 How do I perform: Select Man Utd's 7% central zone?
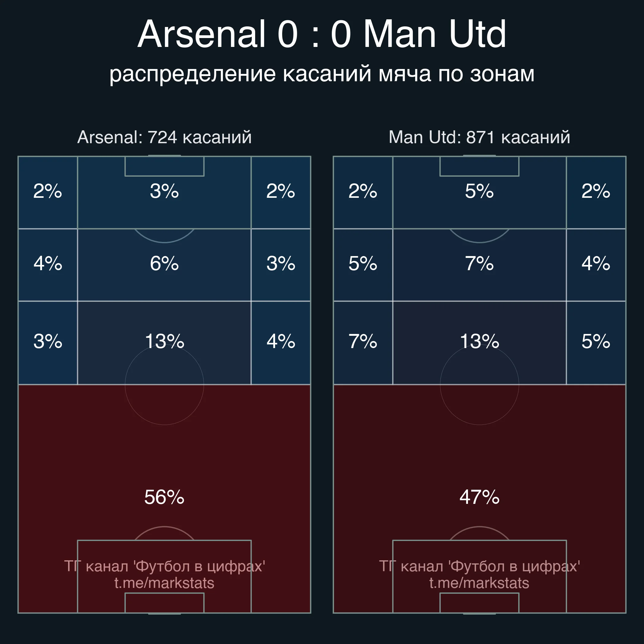(479, 263)
